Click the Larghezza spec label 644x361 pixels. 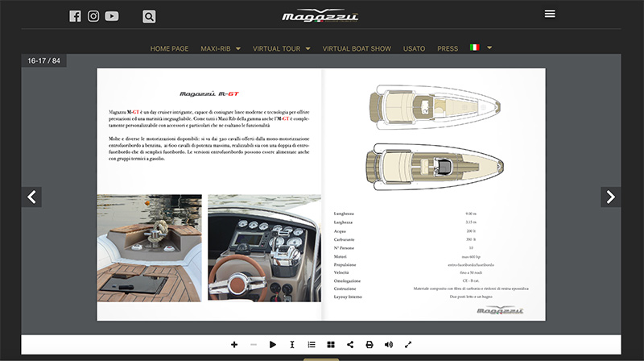pos(343,222)
